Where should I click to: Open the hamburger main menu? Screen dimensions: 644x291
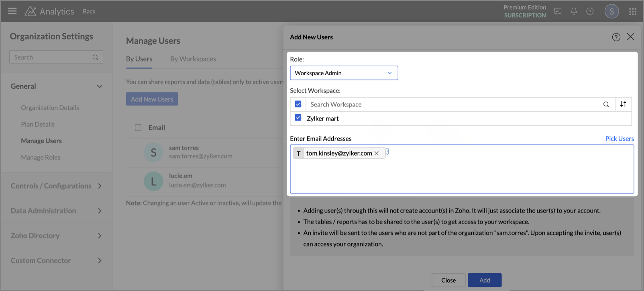(x=12, y=11)
